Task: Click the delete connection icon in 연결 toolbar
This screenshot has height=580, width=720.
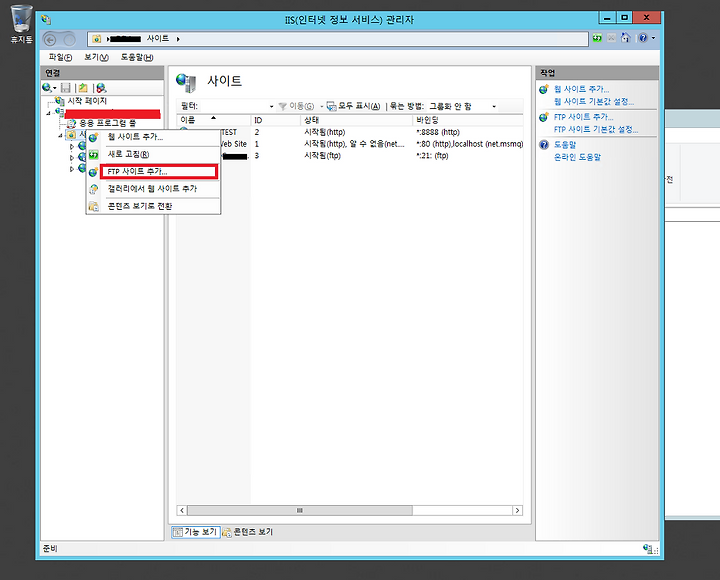Action: point(101,87)
